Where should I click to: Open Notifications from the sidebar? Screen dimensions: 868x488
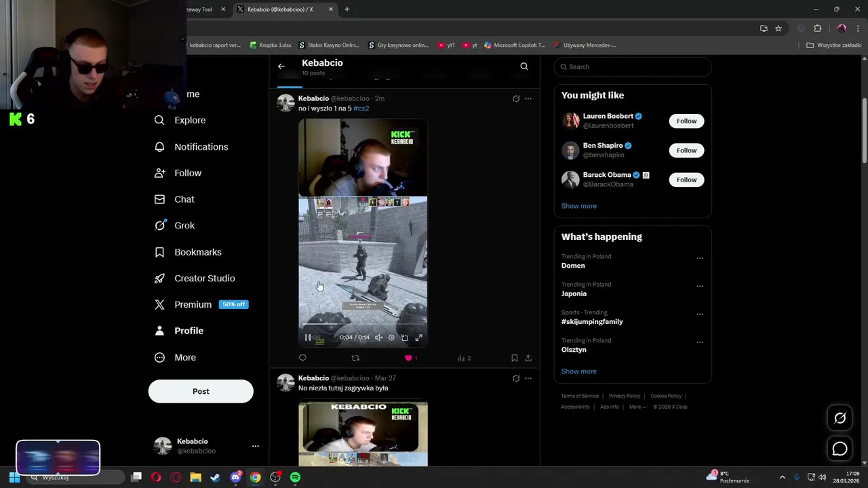[x=191, y=146]
